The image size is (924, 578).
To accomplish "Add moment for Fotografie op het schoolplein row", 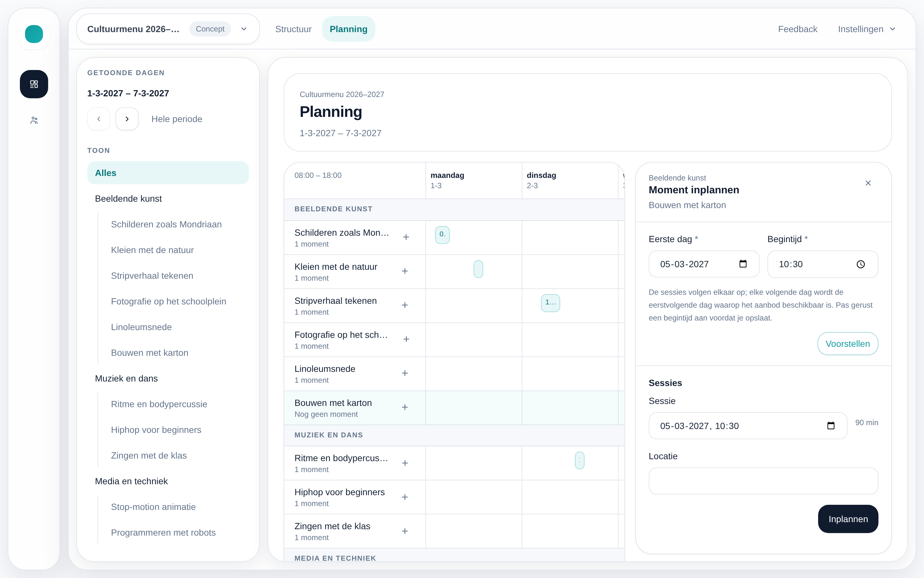I will (x=406, y=339).
